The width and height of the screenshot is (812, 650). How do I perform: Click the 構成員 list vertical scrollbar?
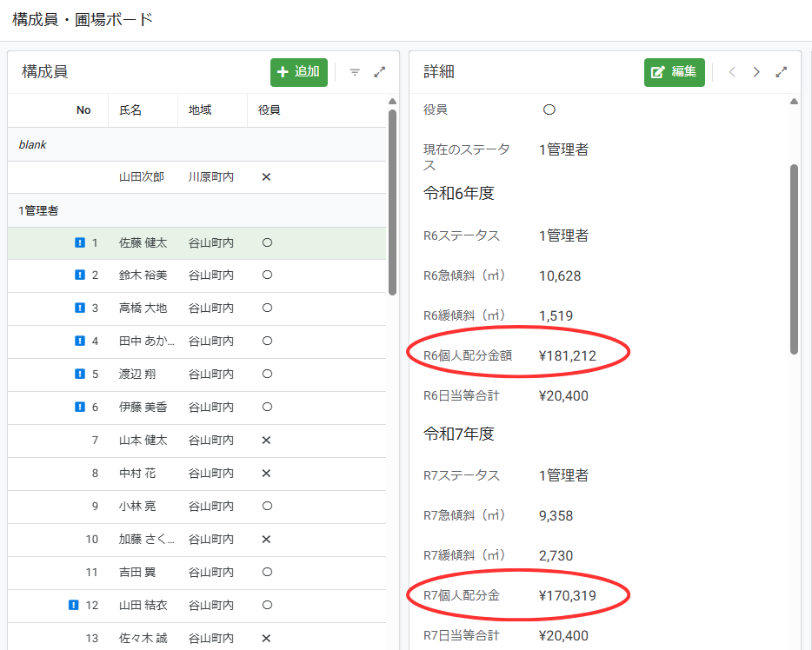pyautogui.click(x=393, y=202)
